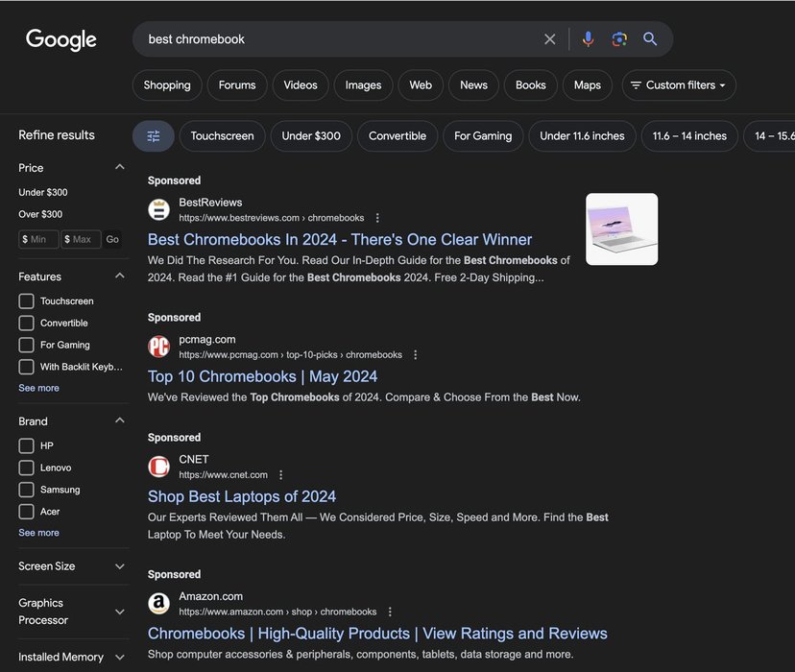The image size is (795, 672).
Task: Click the Chromebook thumbnail in BestReviews ad
Action: [x=622, y=229]
